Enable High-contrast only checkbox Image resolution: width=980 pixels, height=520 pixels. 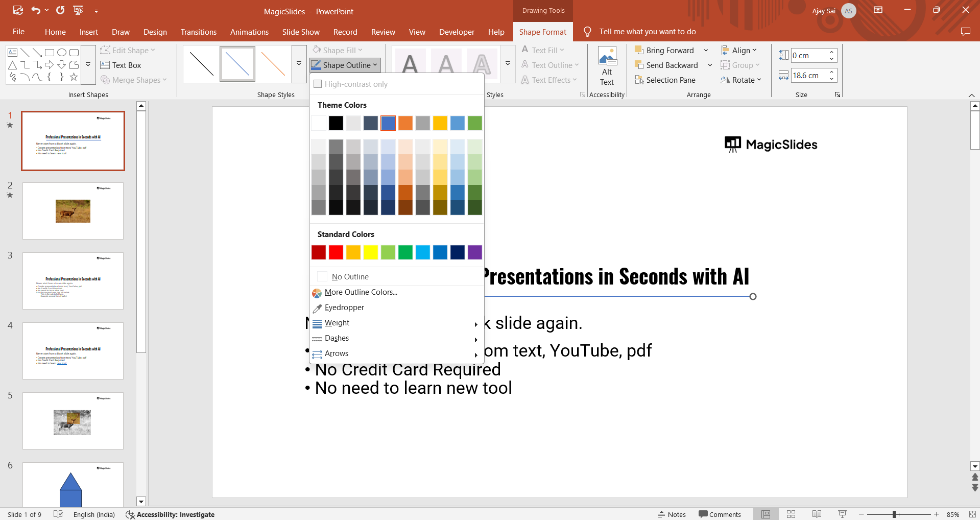[318, 84]
